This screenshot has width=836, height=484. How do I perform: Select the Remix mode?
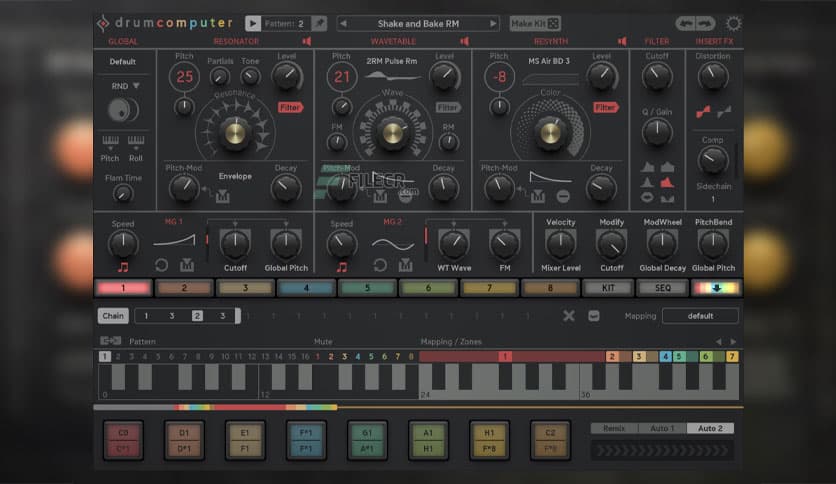click(x=614, y=428)
